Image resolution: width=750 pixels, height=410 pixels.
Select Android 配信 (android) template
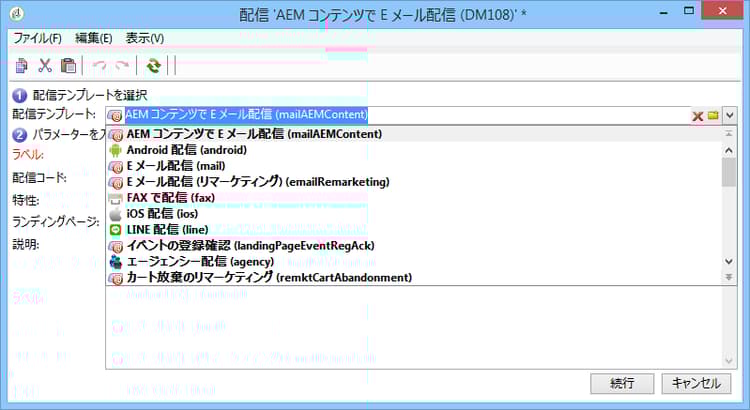(x=414, y=150)
